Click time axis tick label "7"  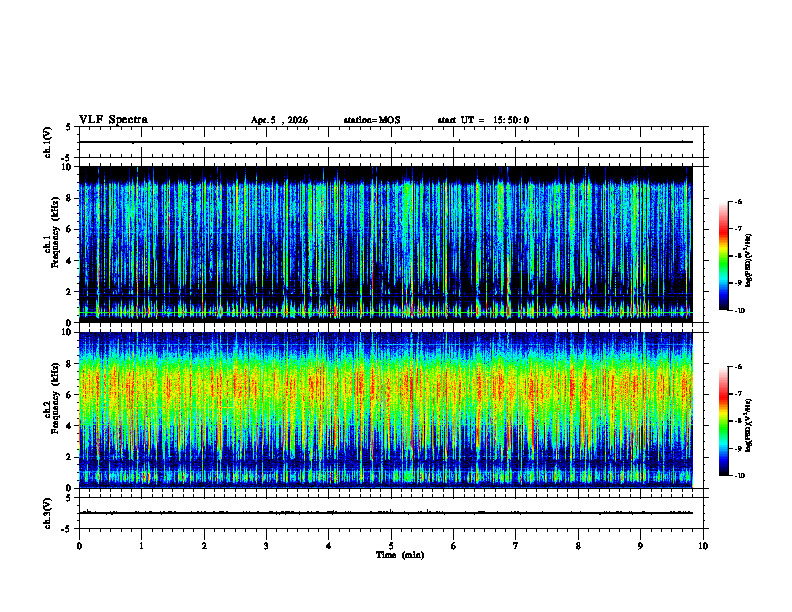(x=516, y=546)
